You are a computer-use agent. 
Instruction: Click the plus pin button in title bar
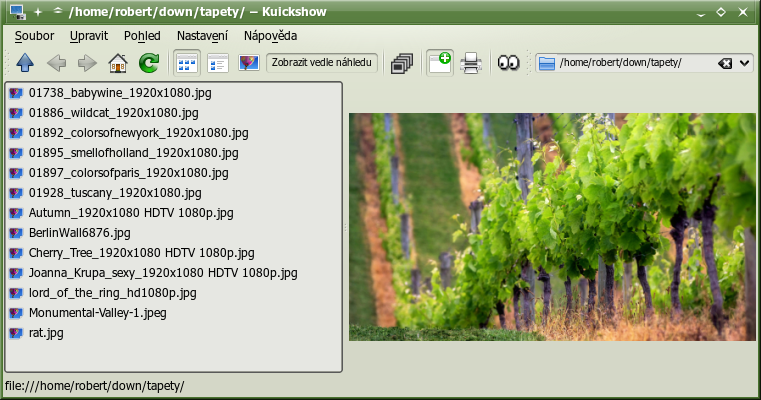[38, 12]
